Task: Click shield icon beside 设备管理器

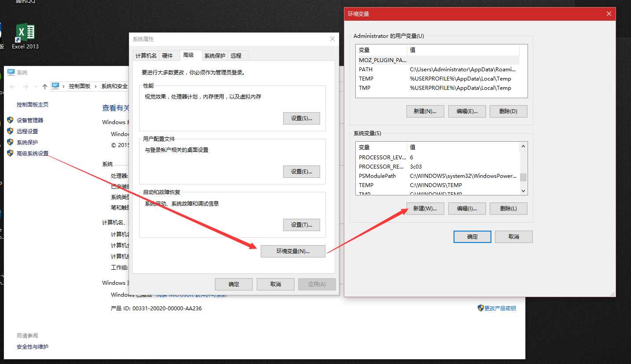Action: [10, 120]
